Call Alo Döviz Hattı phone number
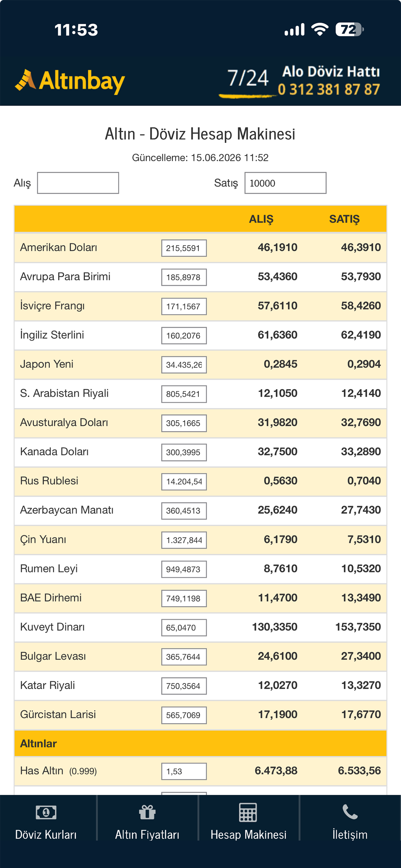The width and height of the screenshot is (401, 868). [x=329, y=90]
